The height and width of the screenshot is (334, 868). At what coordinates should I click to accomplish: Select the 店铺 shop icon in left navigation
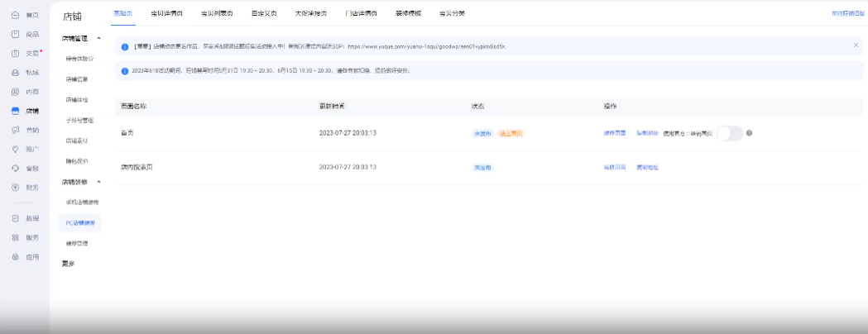[16, 111]
